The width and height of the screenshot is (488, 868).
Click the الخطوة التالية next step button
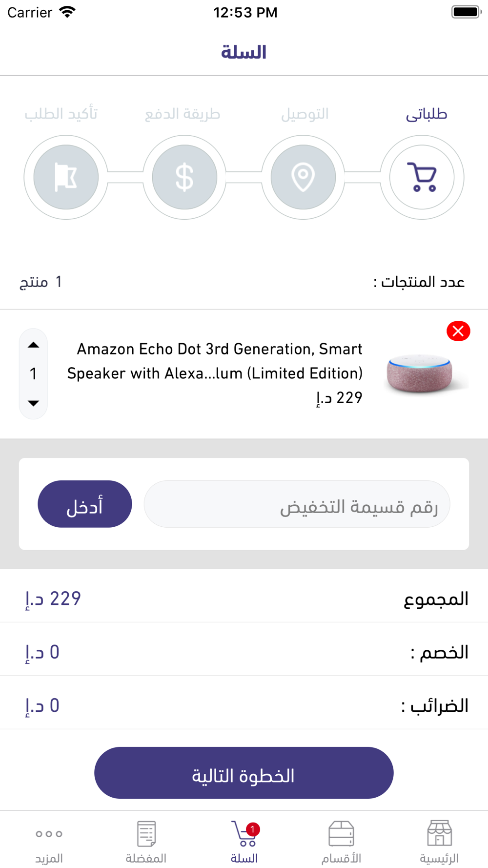[244, 773]
